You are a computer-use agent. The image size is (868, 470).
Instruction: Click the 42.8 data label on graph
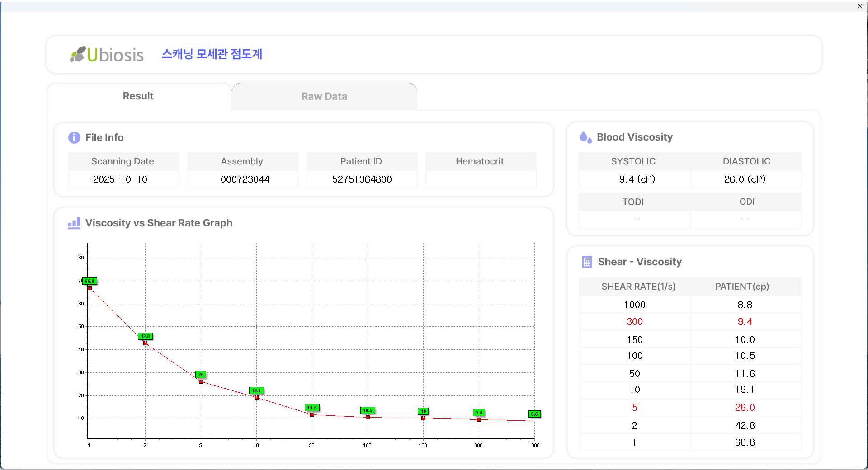(145, 336)
